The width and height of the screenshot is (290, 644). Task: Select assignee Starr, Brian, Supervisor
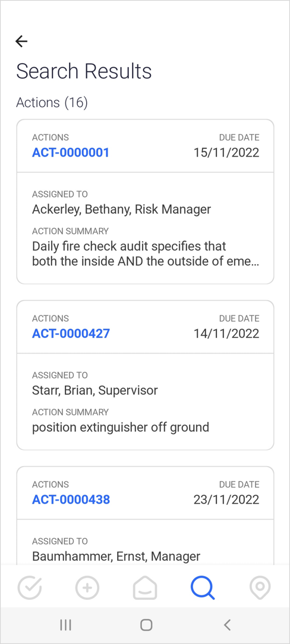point(94,390)
